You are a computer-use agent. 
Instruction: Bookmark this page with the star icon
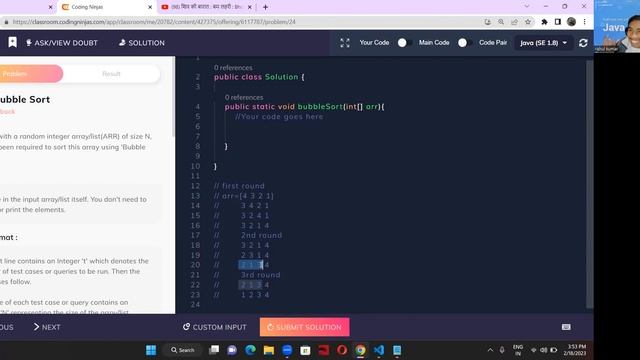(x=528, y=22)
